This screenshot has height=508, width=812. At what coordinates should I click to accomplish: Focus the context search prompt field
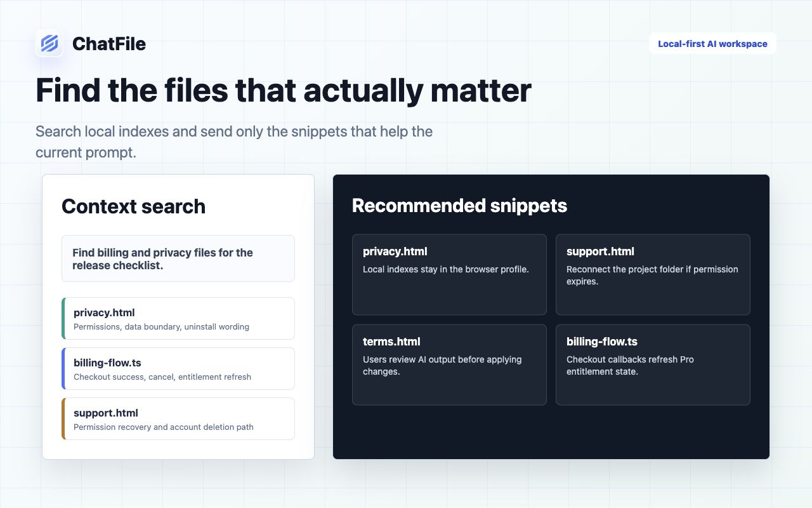178,258
